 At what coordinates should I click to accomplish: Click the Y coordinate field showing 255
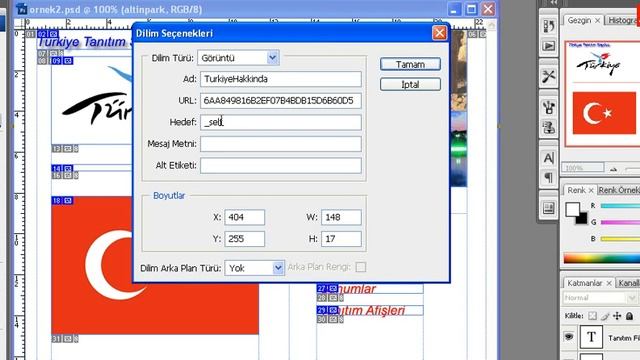(x=244, y=239)
